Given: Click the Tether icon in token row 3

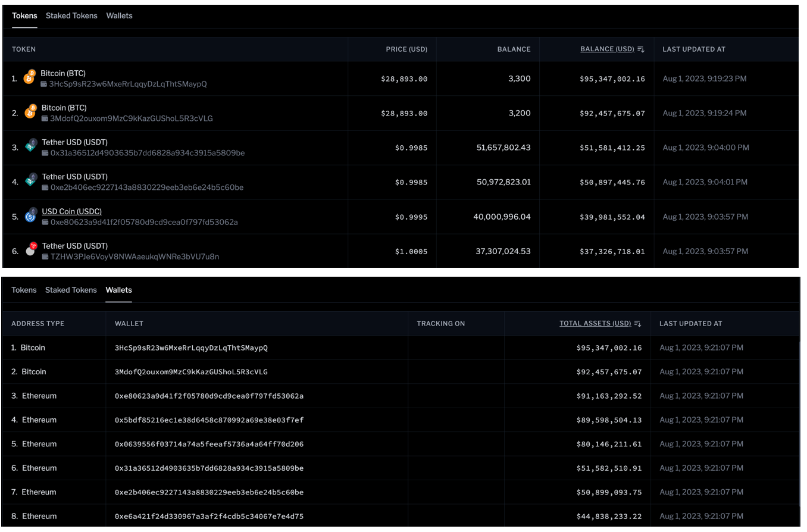Looking at the screenshot, I should 31,147.
